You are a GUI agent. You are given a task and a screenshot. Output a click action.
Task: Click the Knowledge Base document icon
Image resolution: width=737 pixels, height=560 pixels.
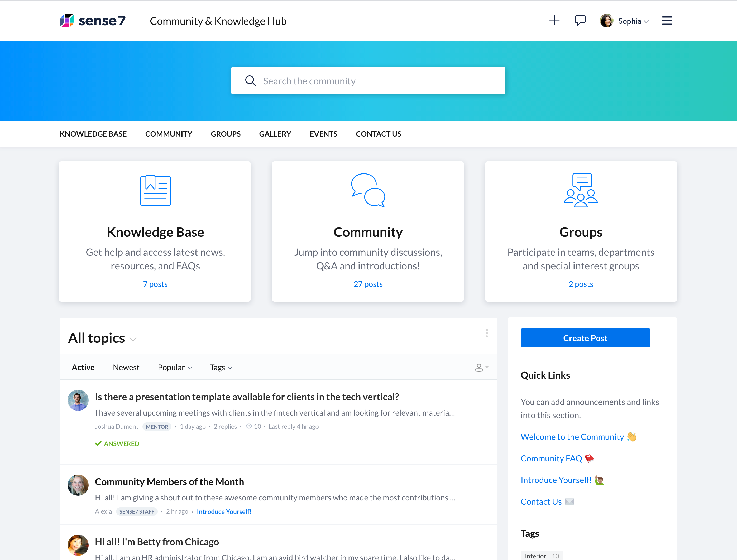(x=155, y=190)
